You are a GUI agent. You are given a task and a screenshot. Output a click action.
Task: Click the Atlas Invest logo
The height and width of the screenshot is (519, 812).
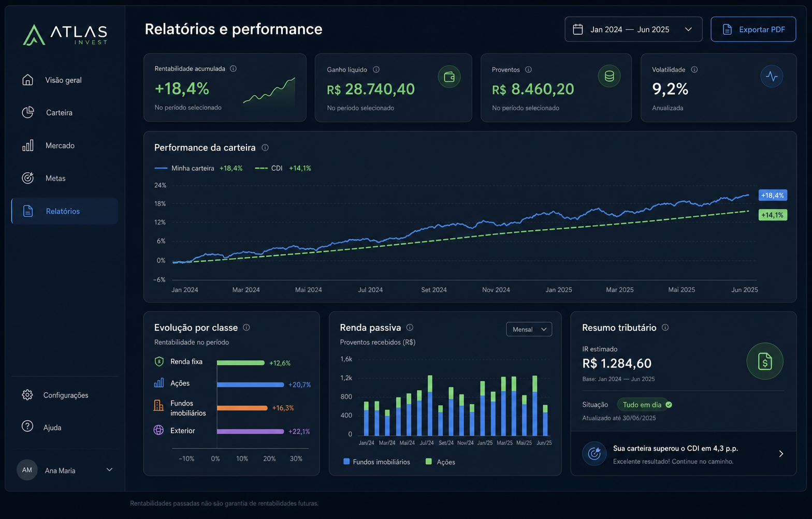pyautogui.click(x=65, y=35)
